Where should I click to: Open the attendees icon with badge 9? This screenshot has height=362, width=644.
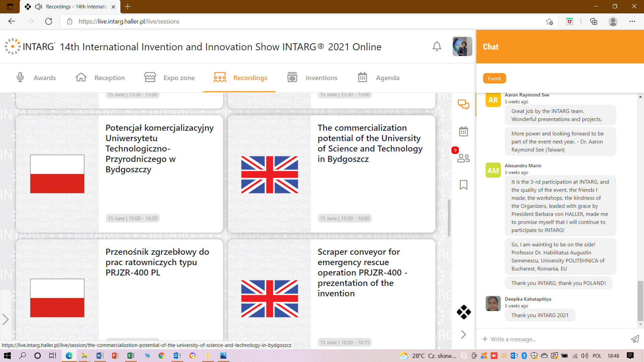(x=464, y=158)
